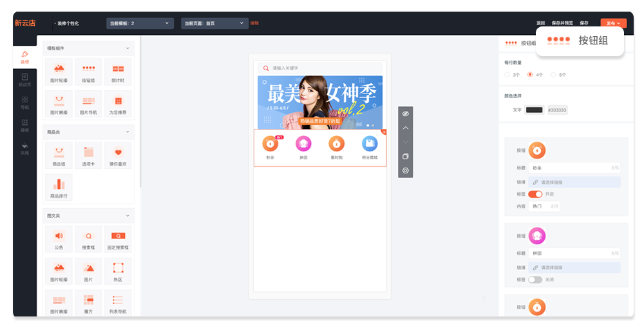Add the 倒计时 countdown component
Viewport: 644px width, 330px height.
tap(118, 71)
